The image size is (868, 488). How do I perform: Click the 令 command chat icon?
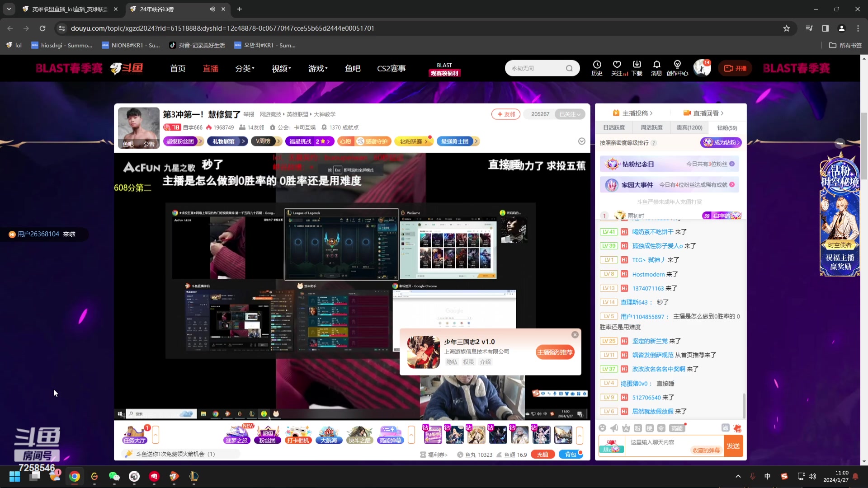[661, 428]
